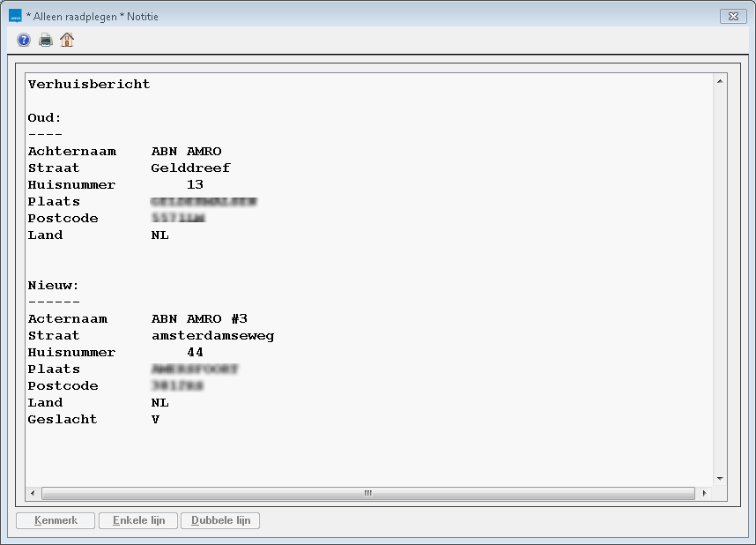Click the Geslacht value V

pyautogui.click(x=156, y=419)
